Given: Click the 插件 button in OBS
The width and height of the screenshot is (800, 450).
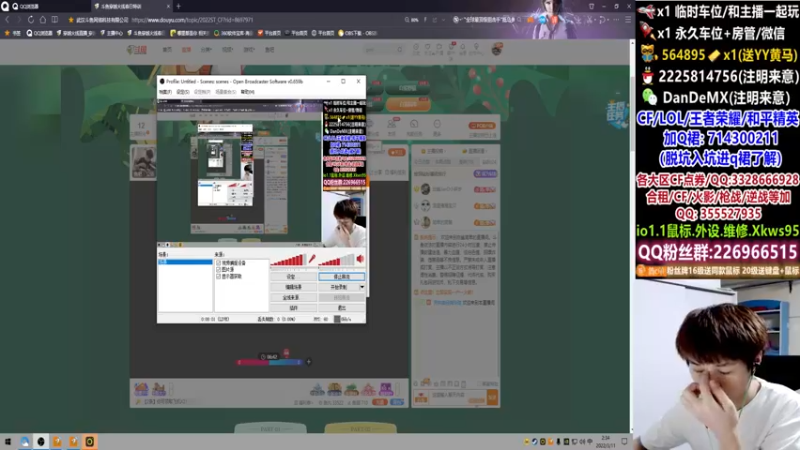Looking at the screenshot, I should [x=293, y=308].
